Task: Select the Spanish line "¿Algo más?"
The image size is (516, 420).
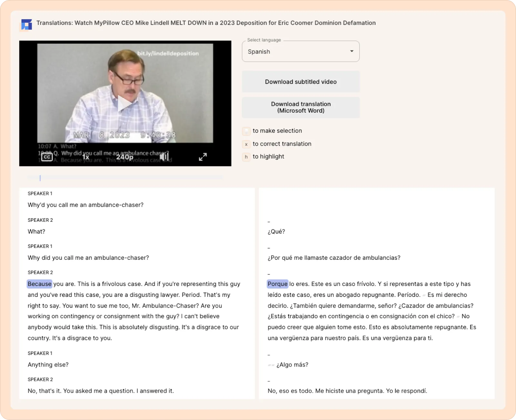Action: click(x=292, y=365)
